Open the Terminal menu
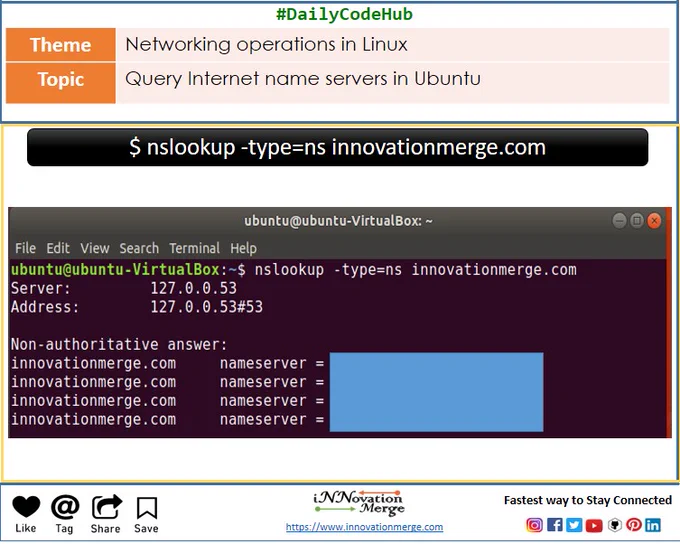680x544 pixels. point(195,248)
